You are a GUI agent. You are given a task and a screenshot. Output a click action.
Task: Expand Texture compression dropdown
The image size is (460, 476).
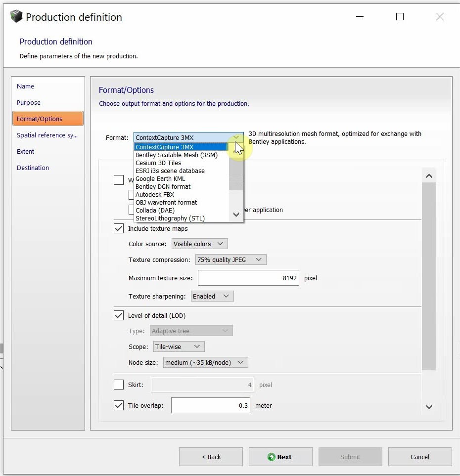tap(230, 260)
